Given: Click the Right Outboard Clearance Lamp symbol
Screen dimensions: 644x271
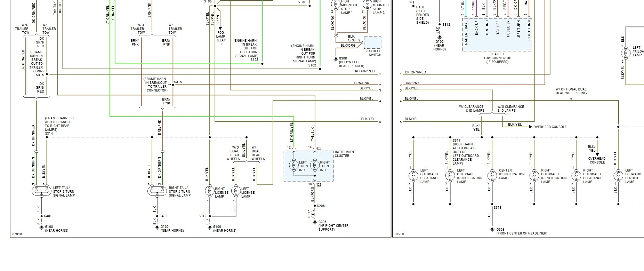Looking at the screenshot, I should [576, 176].
